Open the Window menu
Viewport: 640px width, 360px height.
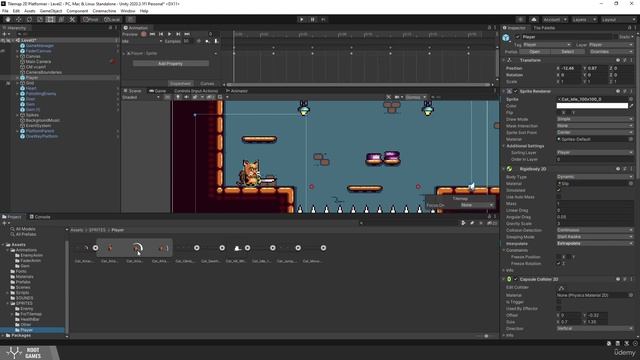point(128,11)
